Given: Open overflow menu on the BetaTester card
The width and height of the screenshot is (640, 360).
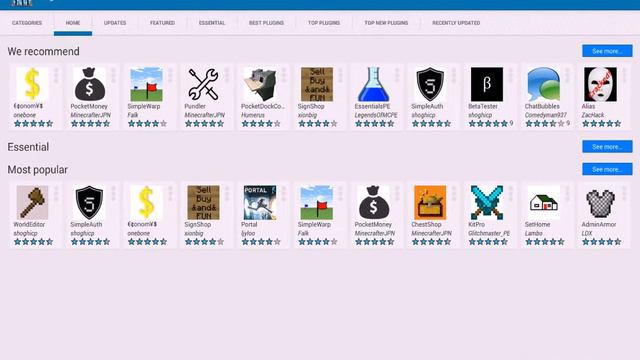Looking at the screenshot, I should point(511,76).
